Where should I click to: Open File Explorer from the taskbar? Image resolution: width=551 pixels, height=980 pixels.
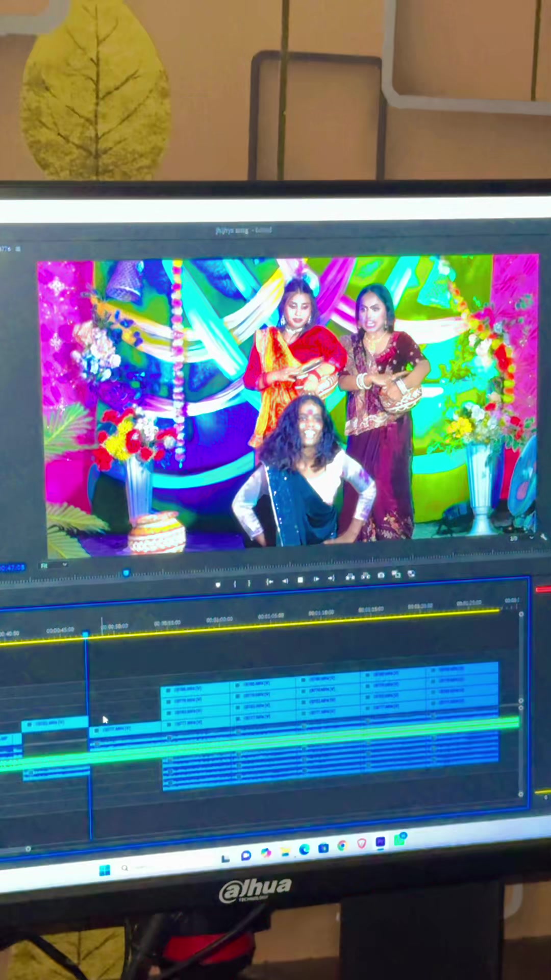coord(285,851)
